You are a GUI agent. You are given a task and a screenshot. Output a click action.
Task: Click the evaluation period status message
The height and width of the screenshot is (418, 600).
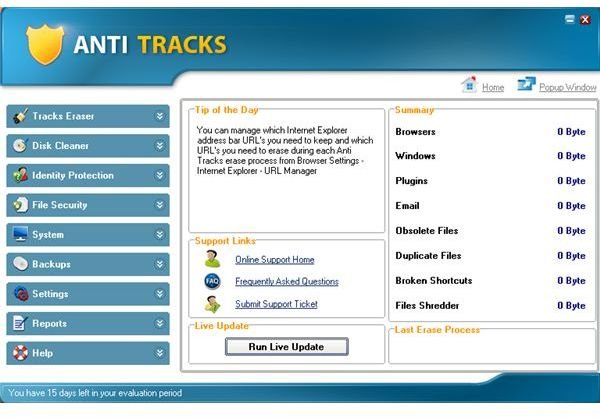click(x=95, y=393)
